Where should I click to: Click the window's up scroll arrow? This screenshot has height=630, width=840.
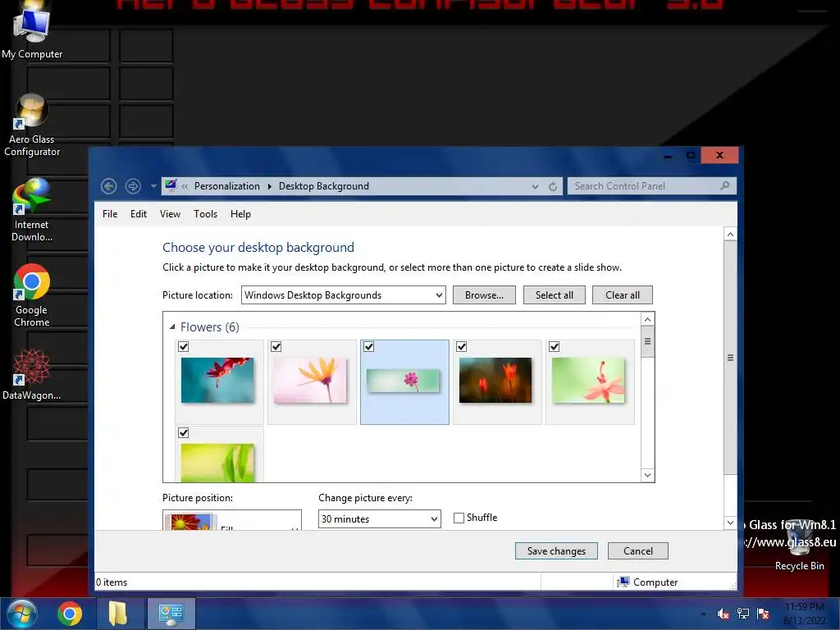(730, 234)
